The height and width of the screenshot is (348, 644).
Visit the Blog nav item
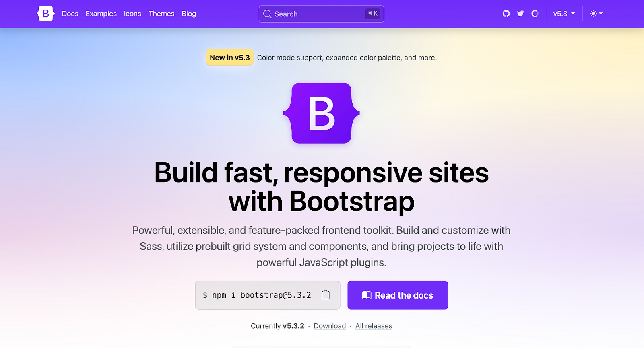189,14
